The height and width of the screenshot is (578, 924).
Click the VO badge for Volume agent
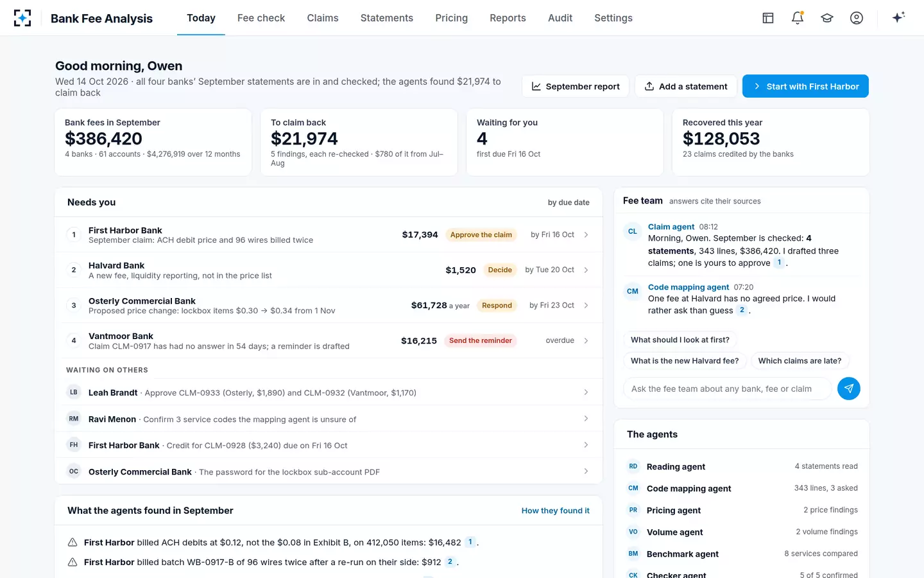click(x=633, y=532)
